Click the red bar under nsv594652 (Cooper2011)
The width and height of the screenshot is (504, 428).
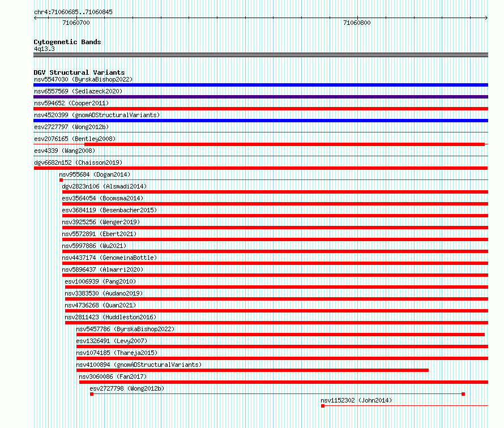[260, 109]
